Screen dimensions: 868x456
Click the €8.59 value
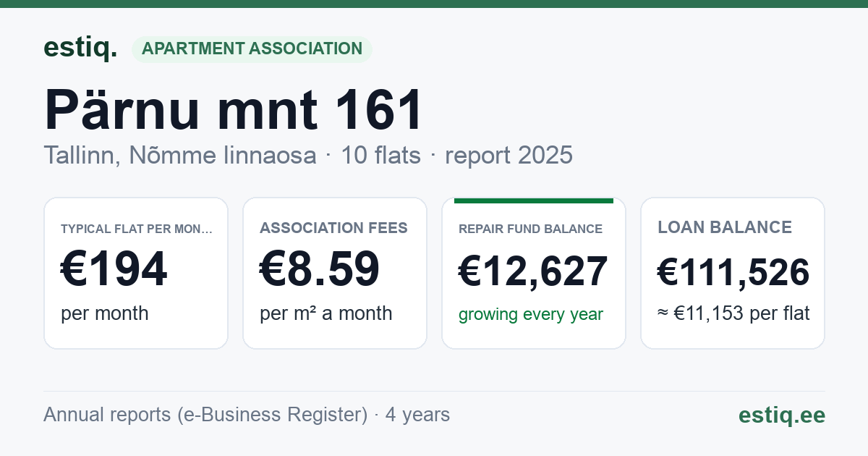tap(320, 269)
